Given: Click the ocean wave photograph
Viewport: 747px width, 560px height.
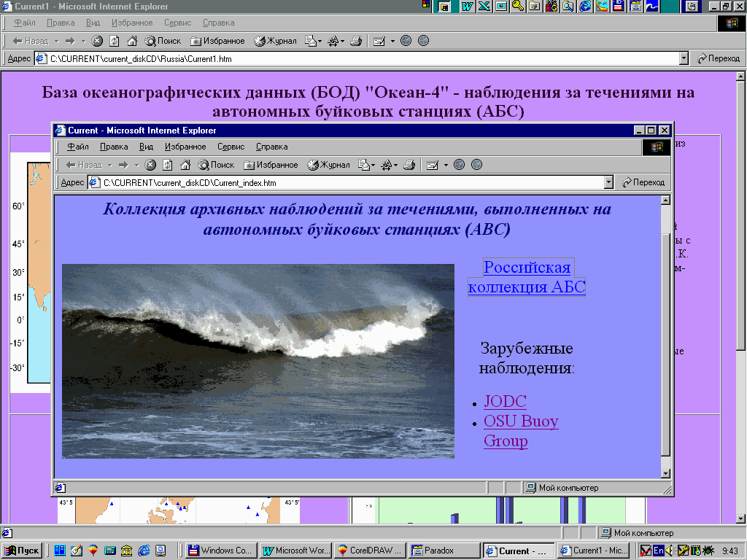Looking at the screenshot, I should tap(258, 361).
